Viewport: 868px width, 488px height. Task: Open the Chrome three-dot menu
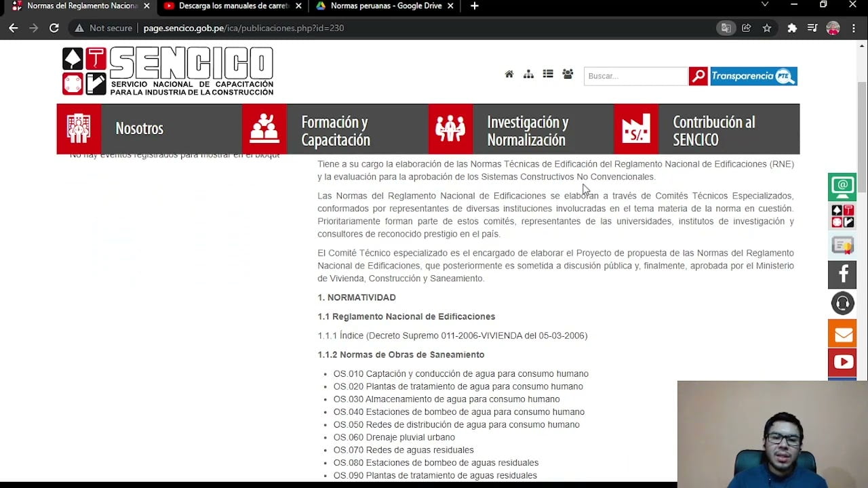(x=854, y=28)
